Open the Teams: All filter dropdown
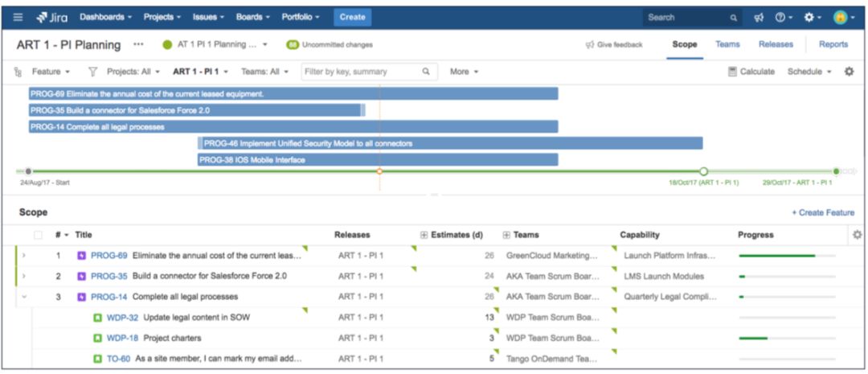868x374 pixels. coord(265,72)
